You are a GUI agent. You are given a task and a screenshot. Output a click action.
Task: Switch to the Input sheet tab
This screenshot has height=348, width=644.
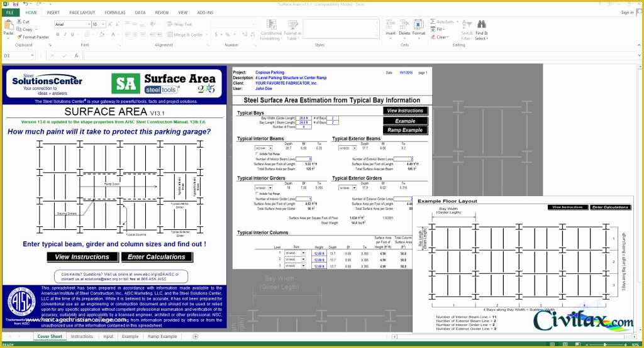point(108,337)
